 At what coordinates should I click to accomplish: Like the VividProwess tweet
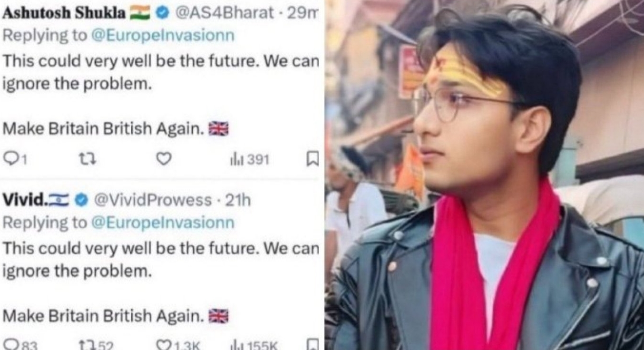pos(176,344)
